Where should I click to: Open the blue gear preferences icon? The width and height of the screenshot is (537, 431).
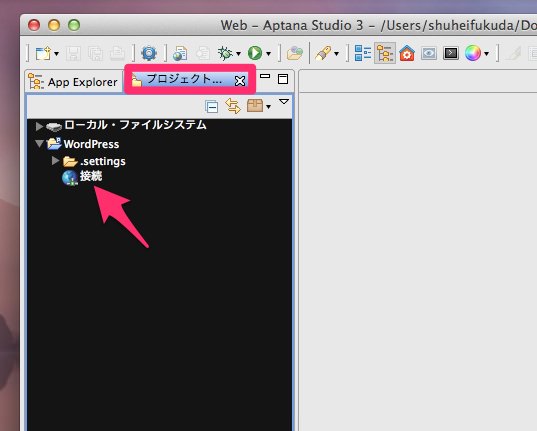tap(149, 53)
